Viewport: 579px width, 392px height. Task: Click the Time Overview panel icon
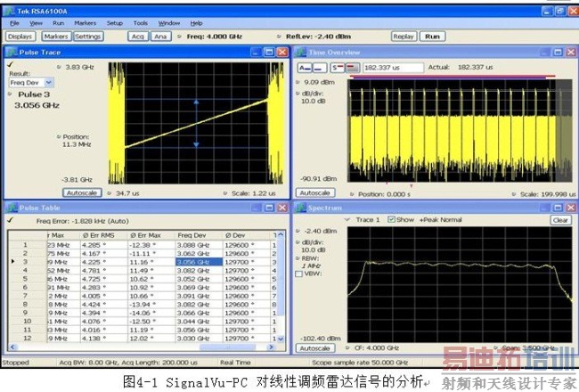click(x=300, y=52)
